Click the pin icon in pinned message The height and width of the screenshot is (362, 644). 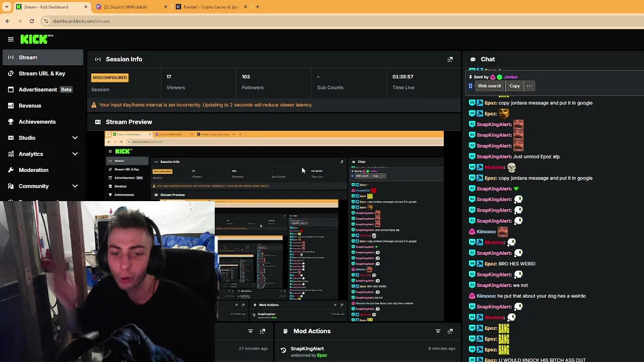tap(470, 77)
